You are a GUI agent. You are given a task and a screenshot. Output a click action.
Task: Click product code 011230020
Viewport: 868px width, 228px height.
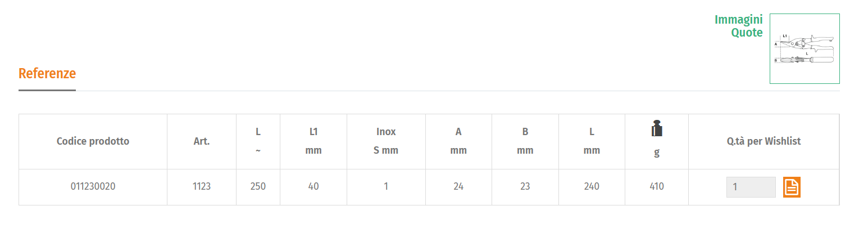coord(93,186)
